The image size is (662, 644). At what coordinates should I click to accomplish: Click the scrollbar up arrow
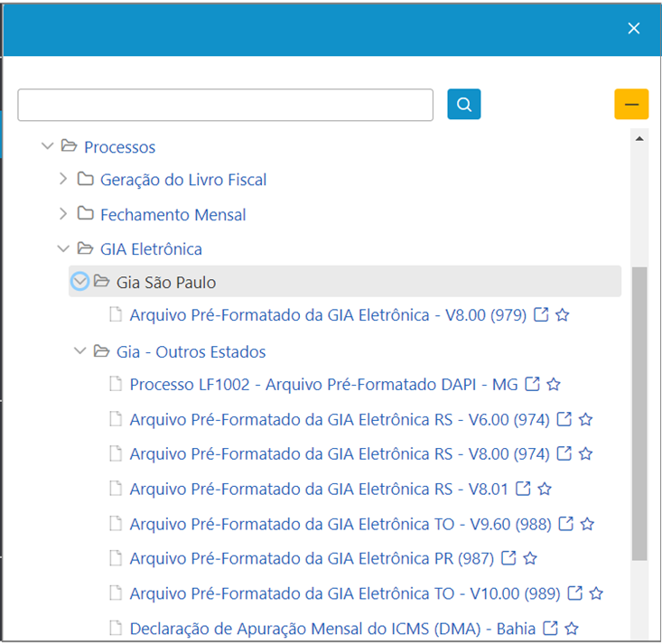coord(639,138)
